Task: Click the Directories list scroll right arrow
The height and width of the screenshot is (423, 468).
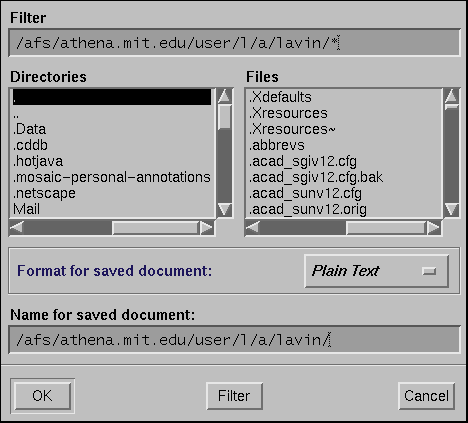Action: 206,228
